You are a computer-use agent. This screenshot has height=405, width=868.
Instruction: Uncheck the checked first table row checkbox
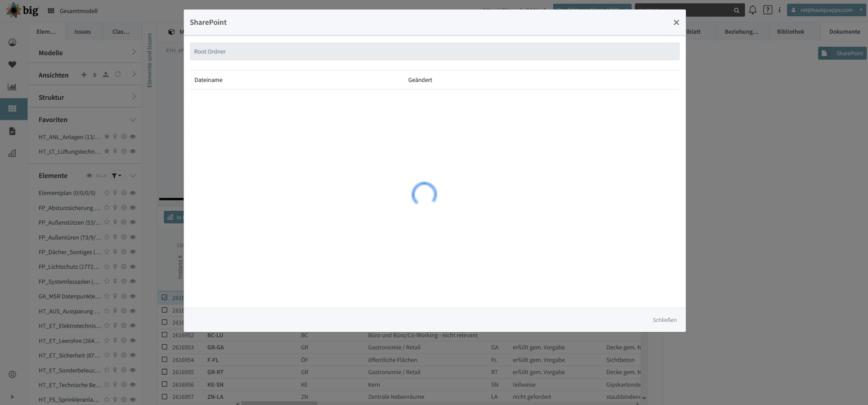click(164, 297)
